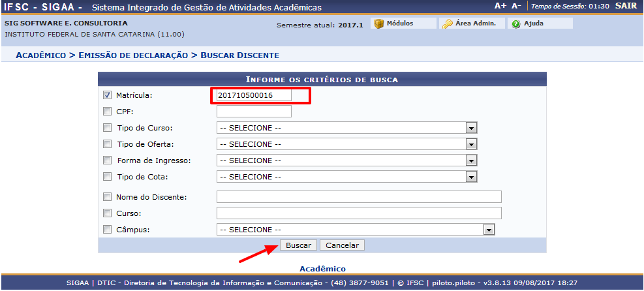Screen dimensions: 644x291
Task: Increase font size with A+
Action: coord(500,6)
